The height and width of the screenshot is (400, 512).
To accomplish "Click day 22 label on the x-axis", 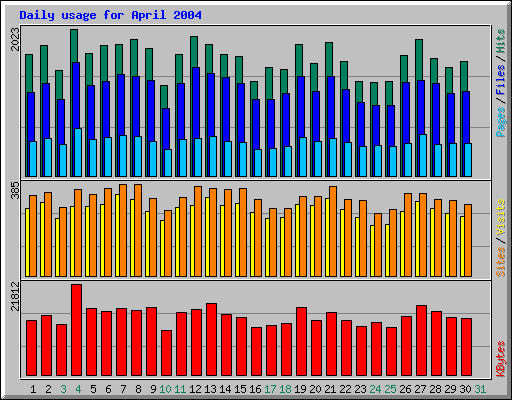I will tap(345, 389).
